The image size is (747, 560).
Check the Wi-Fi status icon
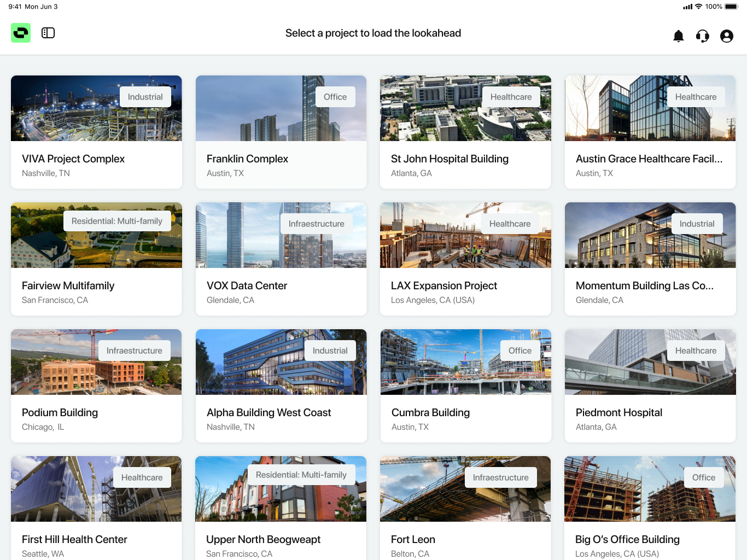(x=698, y=7)
